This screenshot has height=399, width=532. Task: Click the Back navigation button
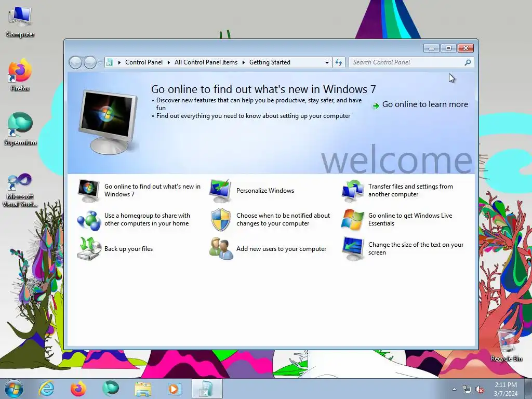coord(75,62)
